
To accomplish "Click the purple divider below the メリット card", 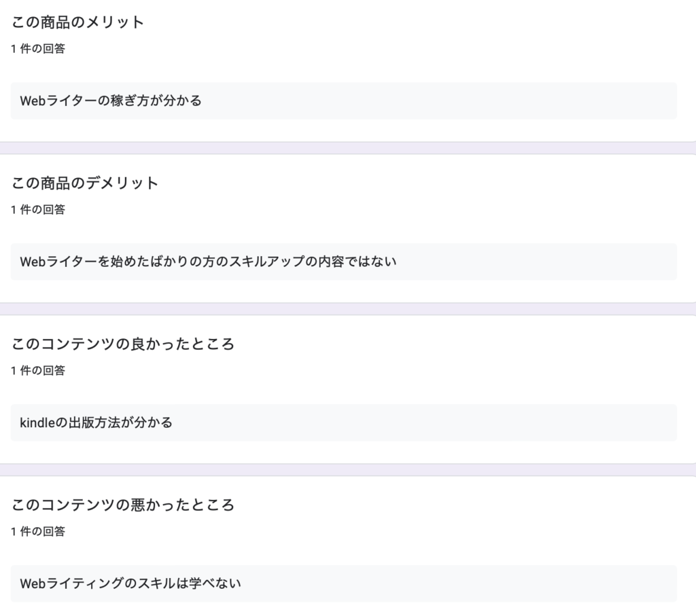I will pyautogui.click(x=348, y=148).
